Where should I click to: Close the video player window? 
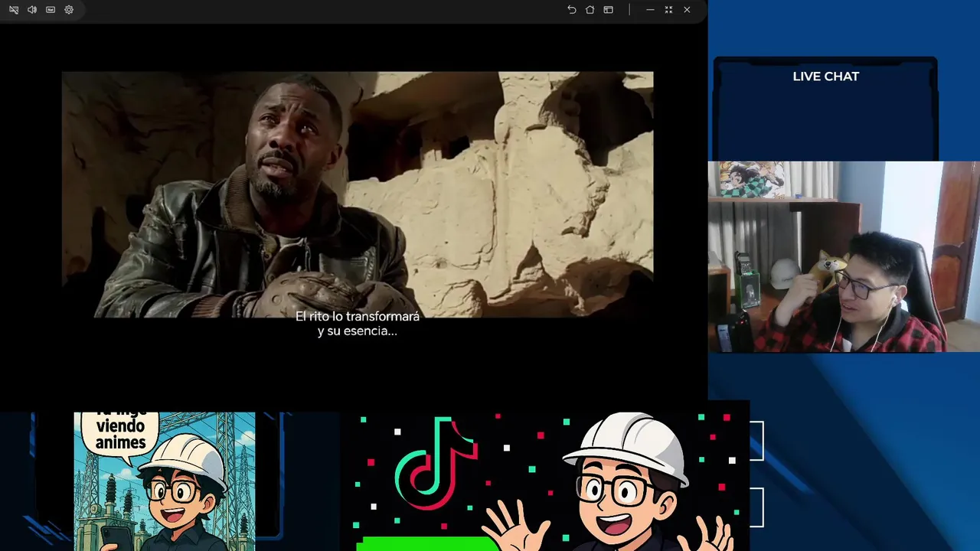click(x=687, y=10)
